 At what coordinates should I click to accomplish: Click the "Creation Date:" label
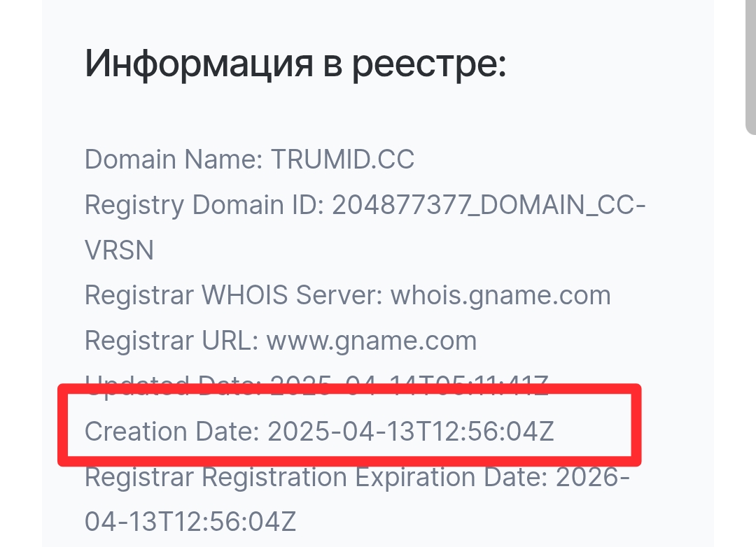(x=172, y=432)
